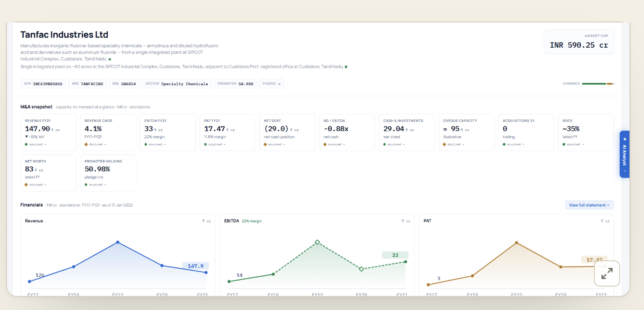Image resolution: width=644 pixels, height=310 pixels.
Task: Click the 4.1% Revenue CAGR value
Action: pos(93,129)
